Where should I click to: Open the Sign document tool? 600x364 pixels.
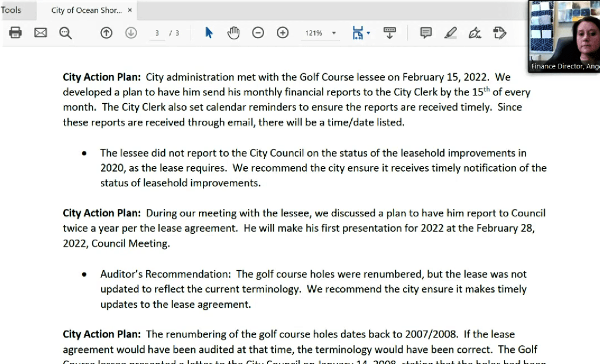point(475,33)
